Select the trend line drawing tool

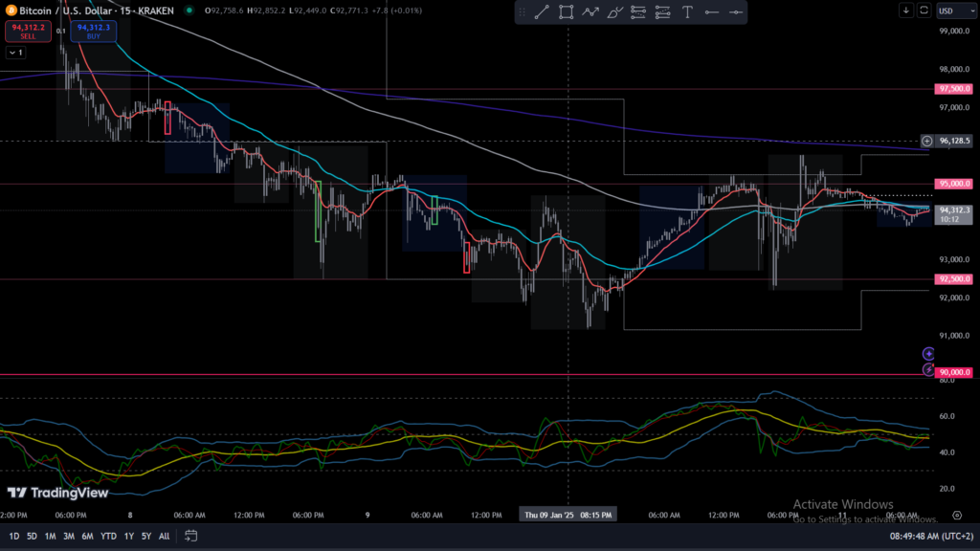click(541, 12)
